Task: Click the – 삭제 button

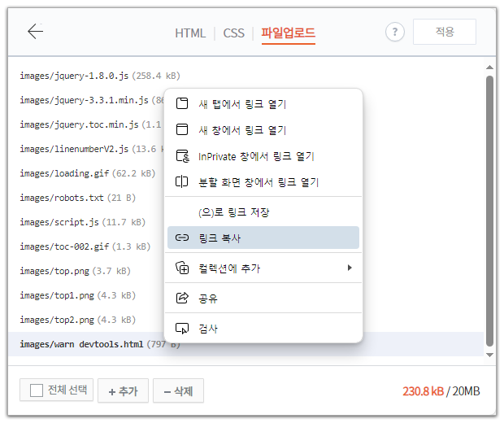Action: click(x=178, y=390)
